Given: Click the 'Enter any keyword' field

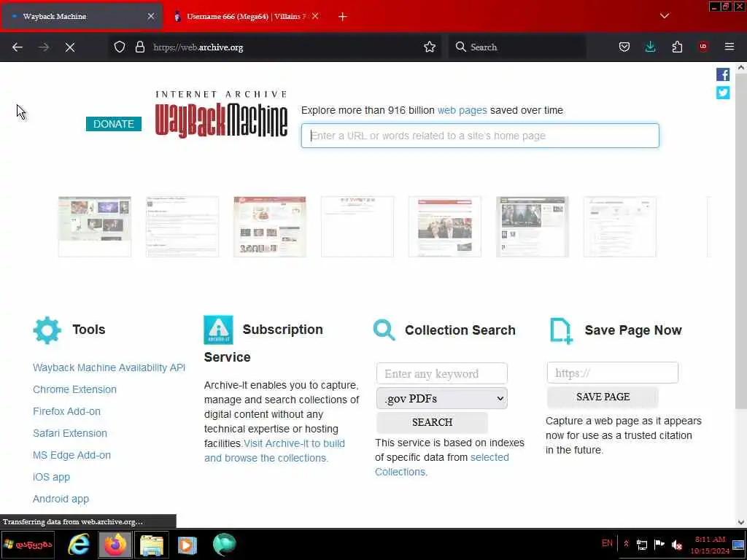Looking at the screenshot, I should pyautogui.click(x=441, y=373).
